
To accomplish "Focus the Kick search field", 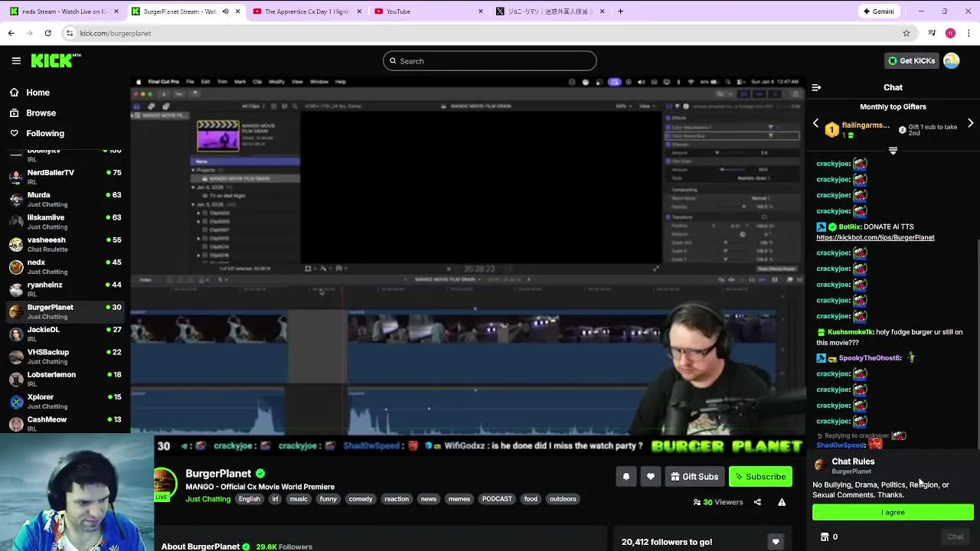I will point(490,61).
